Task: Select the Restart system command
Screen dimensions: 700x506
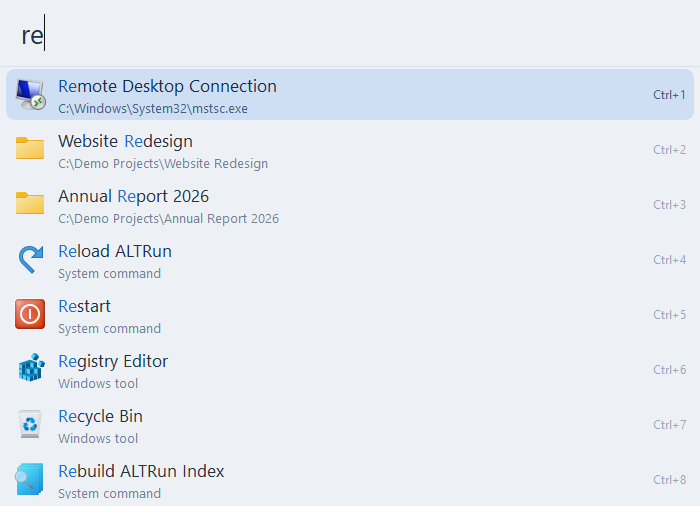Action: pyautogui.click(x=350, y=314)
